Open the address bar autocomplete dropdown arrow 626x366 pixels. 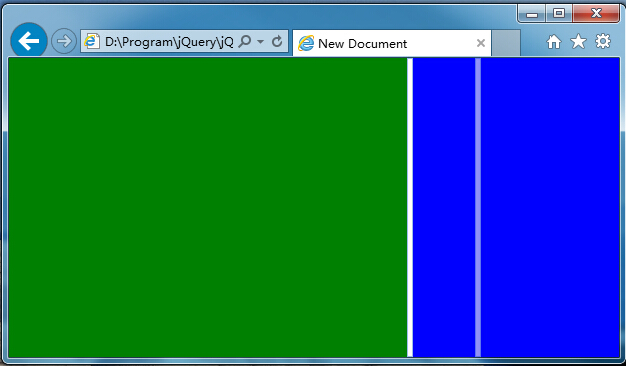coord(261,42)
